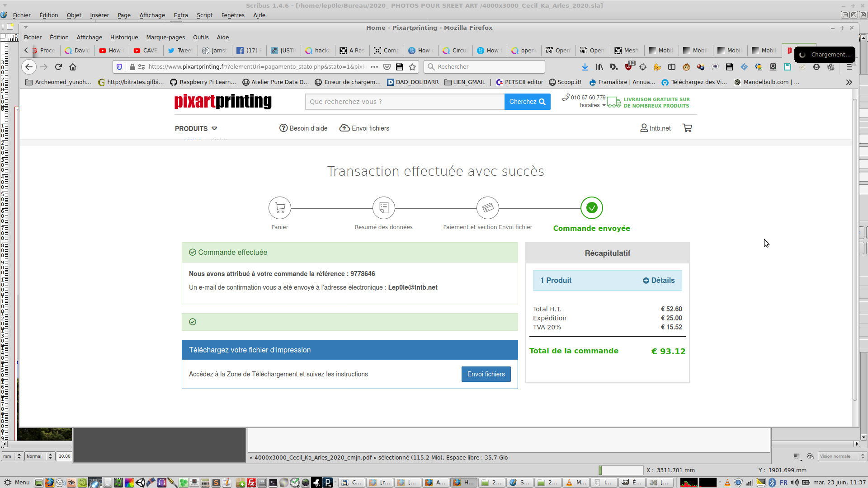Open the Firefox hamburger menu

point(849,67)
